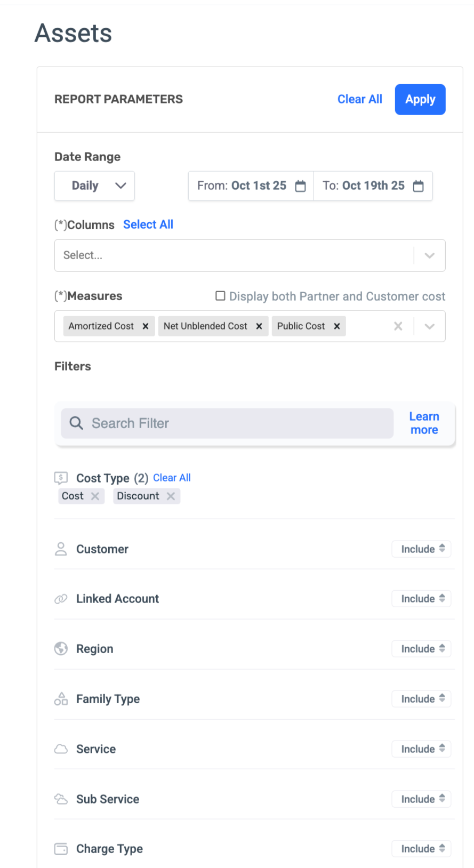Click the Select All columns link
Image resolution: width=474 pixels, height=868 pixels.
point(148,224)
